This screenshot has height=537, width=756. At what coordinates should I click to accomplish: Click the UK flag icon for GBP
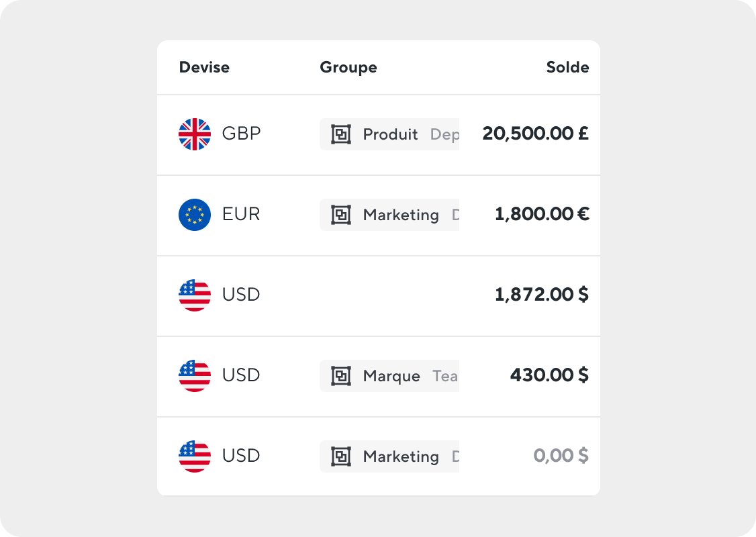195,134
